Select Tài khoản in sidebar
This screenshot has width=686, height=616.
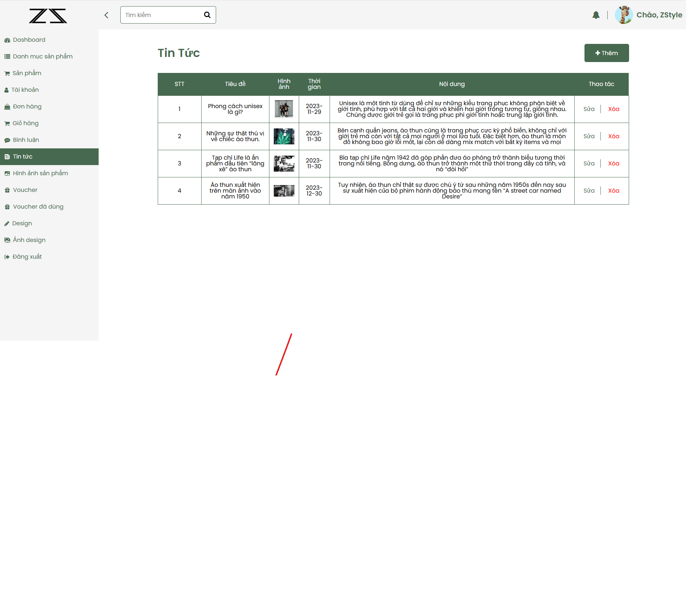tap(25, 90)
